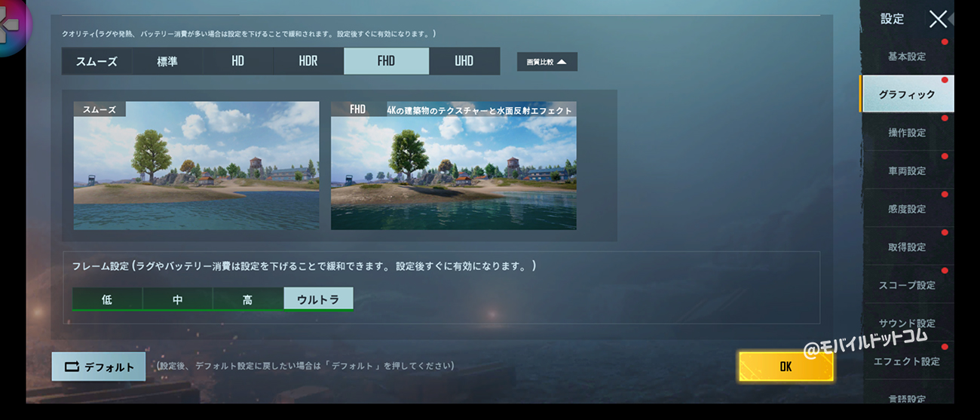Screen dimensions: 980x420
Task: Set frame rate to 中
Action: click(x=177, y=299)
